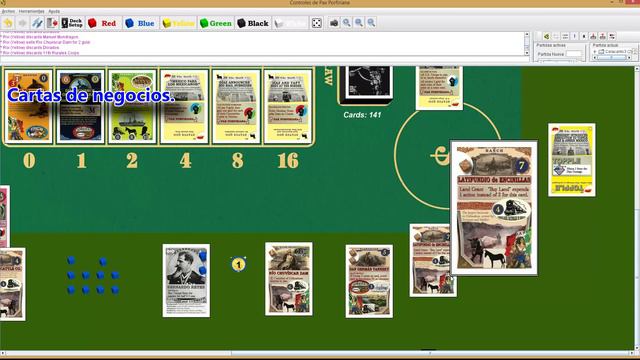
Task: Open the Archivo menu
Action: (8, 11)
